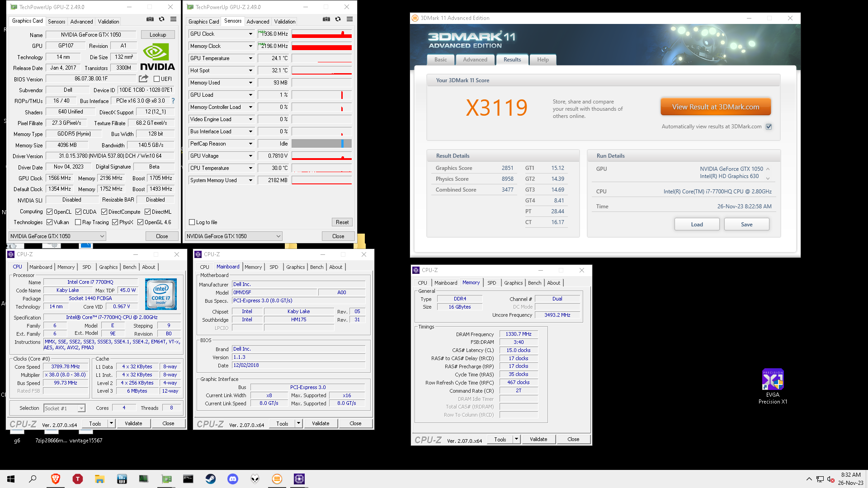
Task: Open hamburger menu in GPU-Z Sensors window
Action: coord(349,19)
